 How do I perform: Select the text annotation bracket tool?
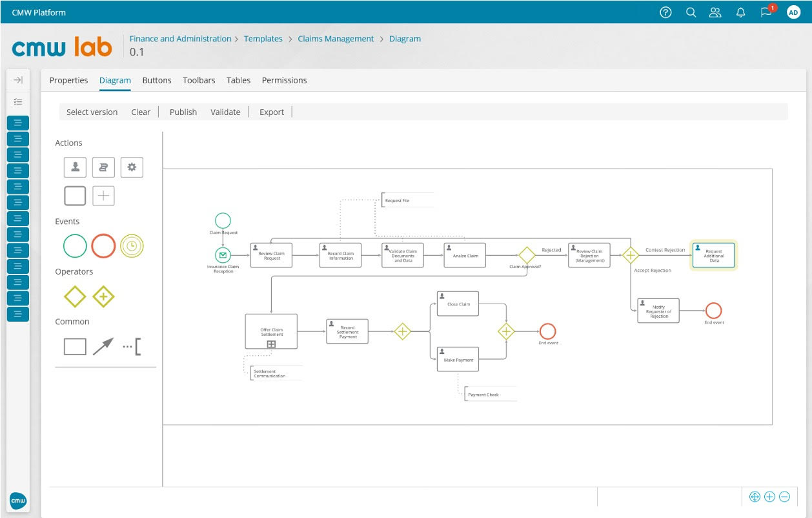click(x=132, y=347)
